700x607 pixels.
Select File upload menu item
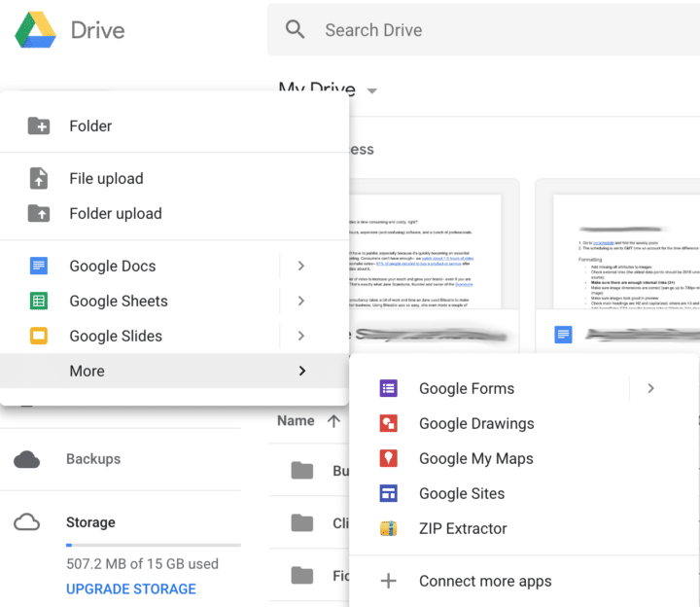click(174, 179)
